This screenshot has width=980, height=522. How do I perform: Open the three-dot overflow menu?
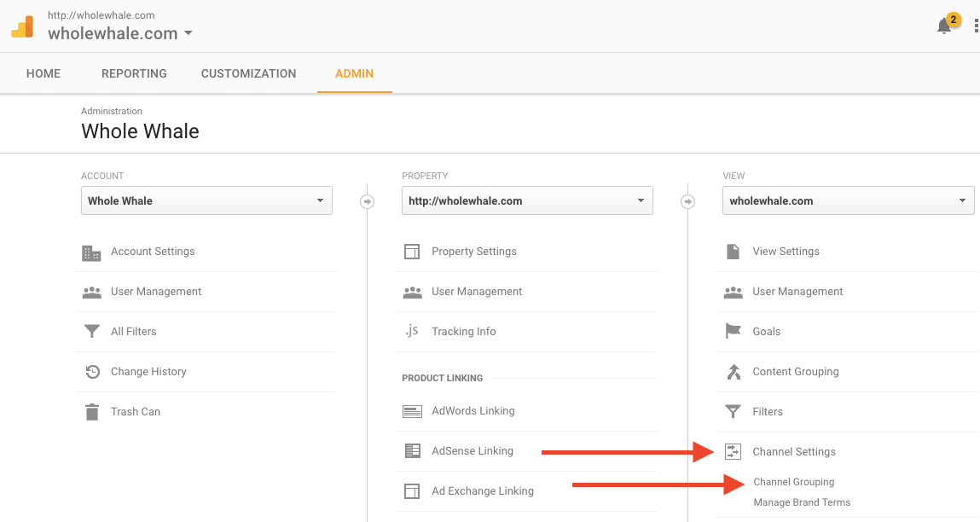coord(976,26)
